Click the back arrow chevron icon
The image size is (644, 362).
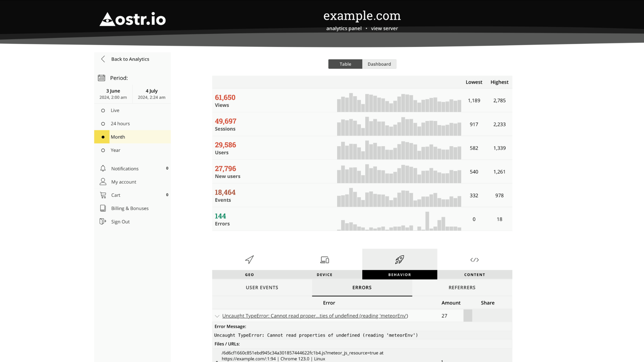tap(103, 59)
